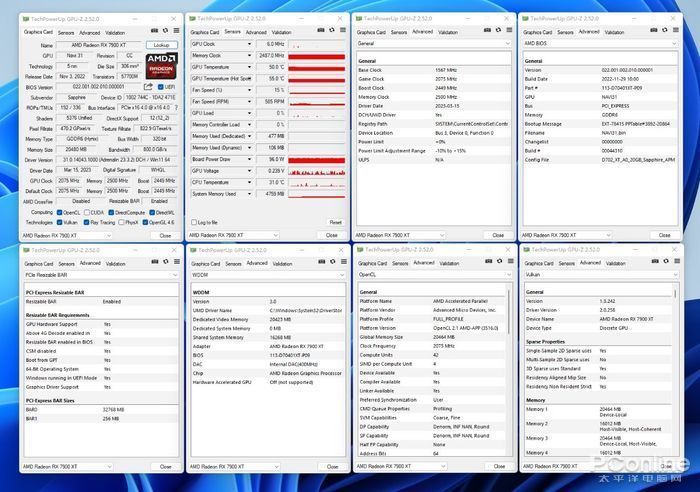Toggle the UEFI checkbox
Image resolution: width=700 pixels, height=492 pixels.
coord(161,87)
